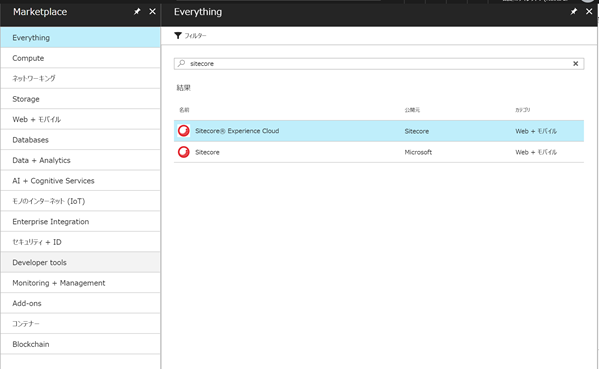Pin the Everything blade
Viewport: 599px width, 369px height.
click(x=573, y=12)
